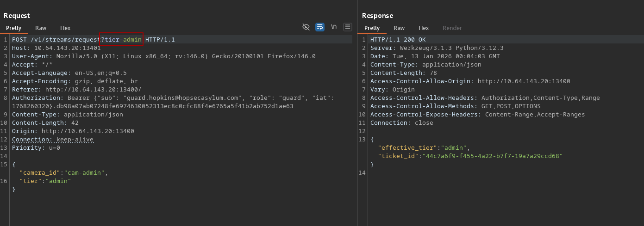Select the Response Pretty tab
This screenshot has width=644, height=226.
pos(372,28)
